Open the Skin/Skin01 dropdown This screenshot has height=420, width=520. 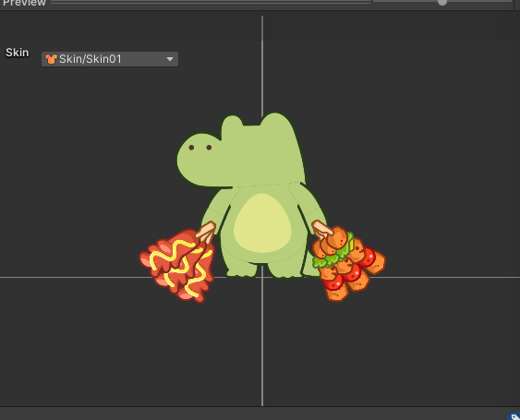(x=110, y=59)
